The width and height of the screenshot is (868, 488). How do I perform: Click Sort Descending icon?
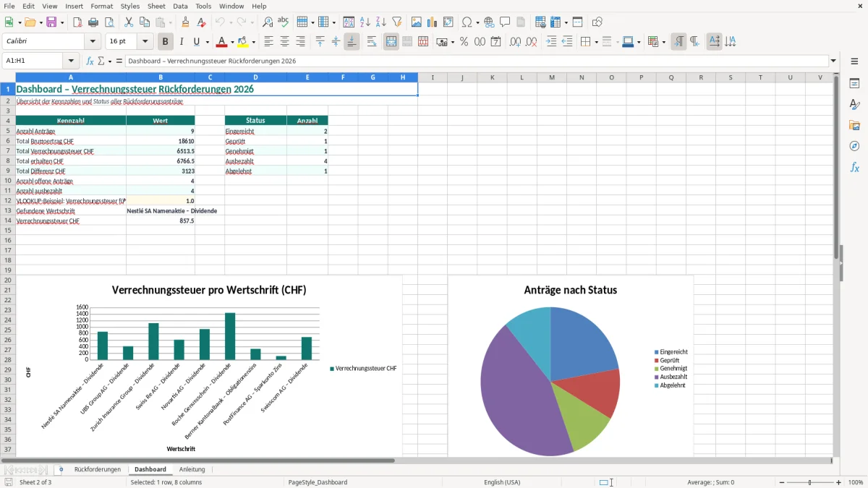tap(381, 22)
